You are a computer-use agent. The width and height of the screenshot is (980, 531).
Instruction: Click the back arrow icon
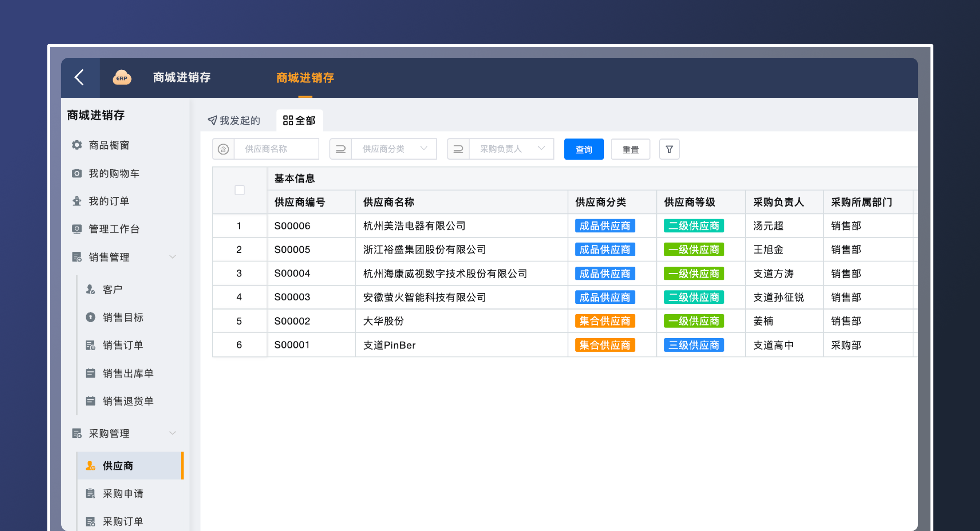[80, 77]
